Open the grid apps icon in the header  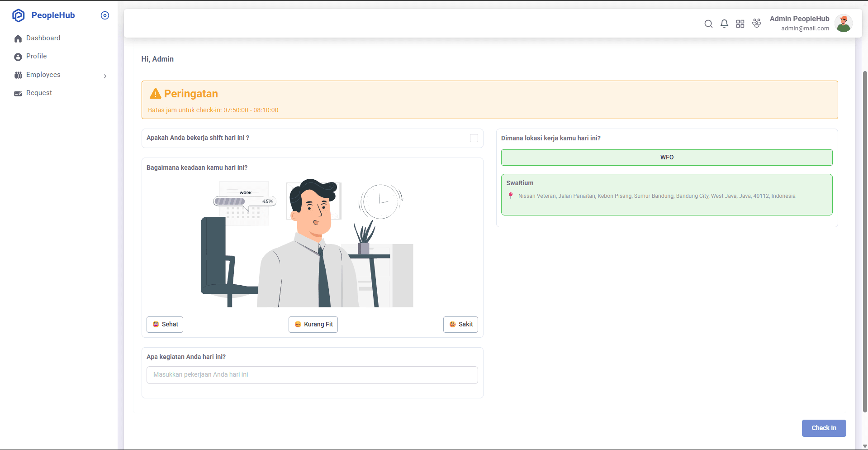click(740, 24)
